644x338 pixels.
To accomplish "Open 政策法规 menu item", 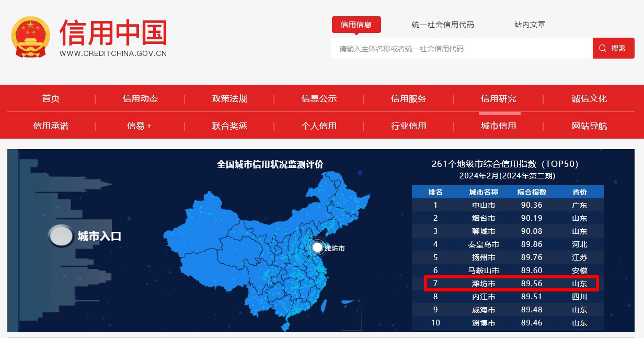I will click(229, 98).
